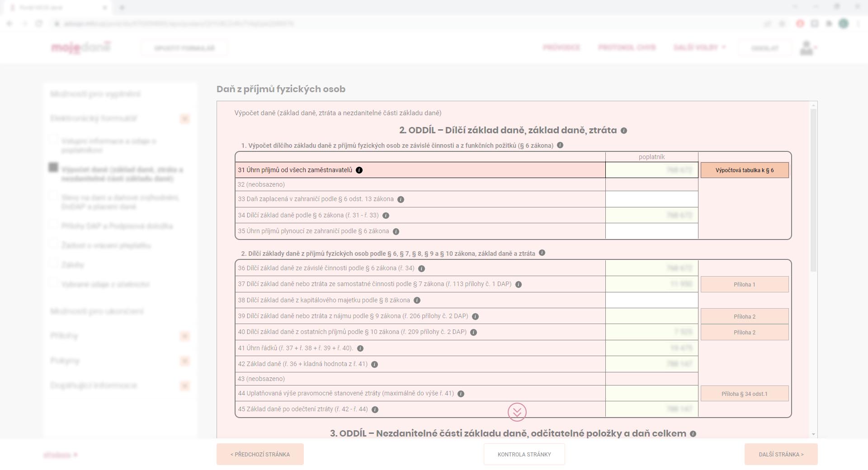The height and width of the screenshot is (470, 868).
Task: Click info icon on row 41 Úhrn řádků
Action: tap(360, 348)
